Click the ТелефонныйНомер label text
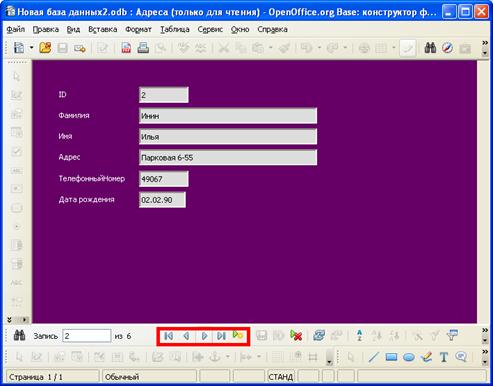The height and width of the screenshot is (386, 493). click(x=92, y=178)
